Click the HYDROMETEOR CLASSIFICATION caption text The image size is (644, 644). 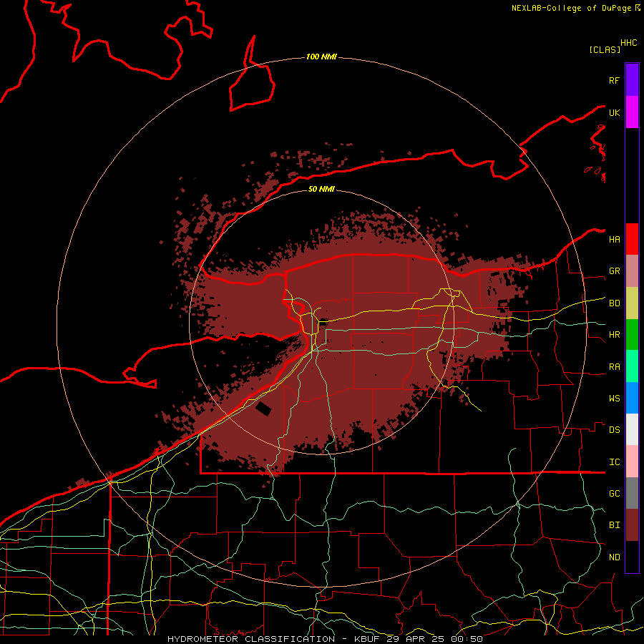(251, 639)
